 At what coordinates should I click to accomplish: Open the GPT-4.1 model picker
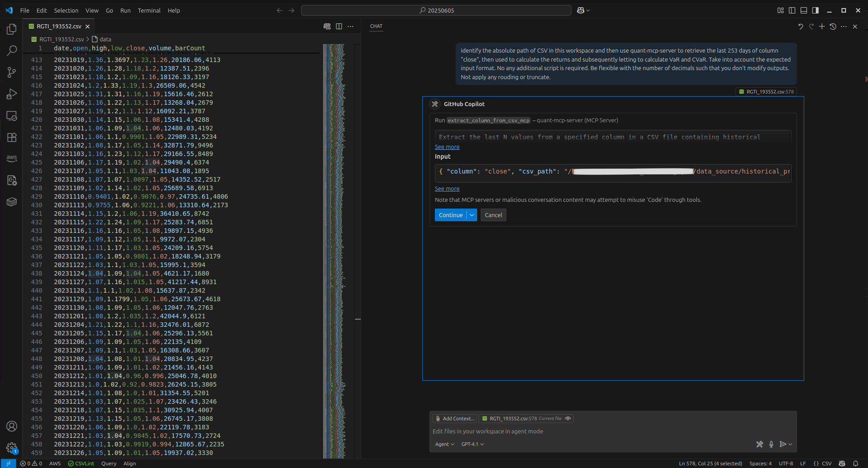(x=472, y=444)
